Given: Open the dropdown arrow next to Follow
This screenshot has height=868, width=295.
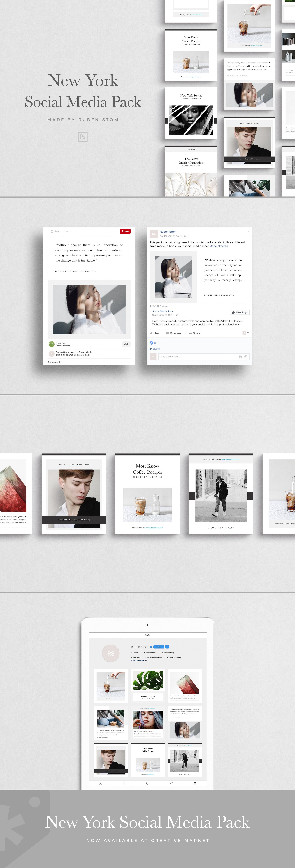Looking at the screenshot, I should click(x=167, y=647).
